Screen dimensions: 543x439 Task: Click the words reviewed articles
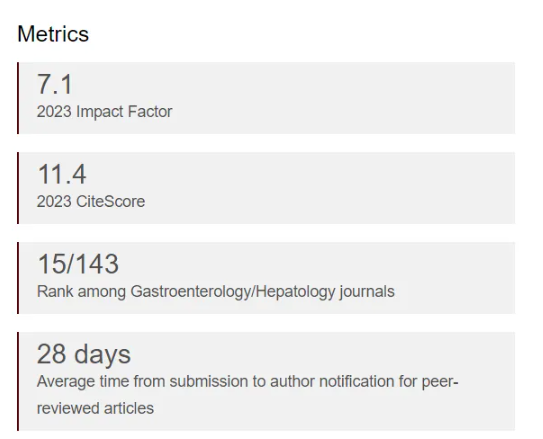[95, 408]
